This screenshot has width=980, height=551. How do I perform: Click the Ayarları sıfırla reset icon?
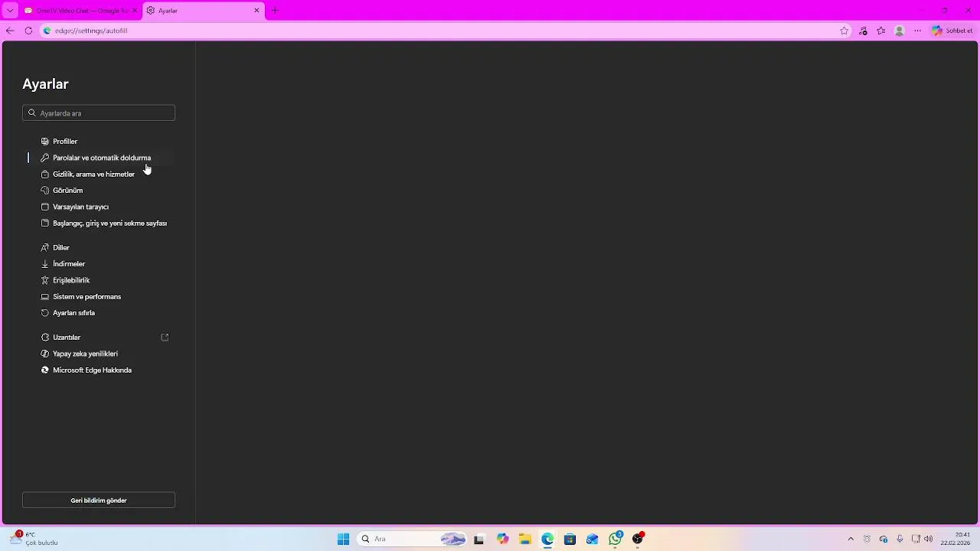click(x=45, y=313)
